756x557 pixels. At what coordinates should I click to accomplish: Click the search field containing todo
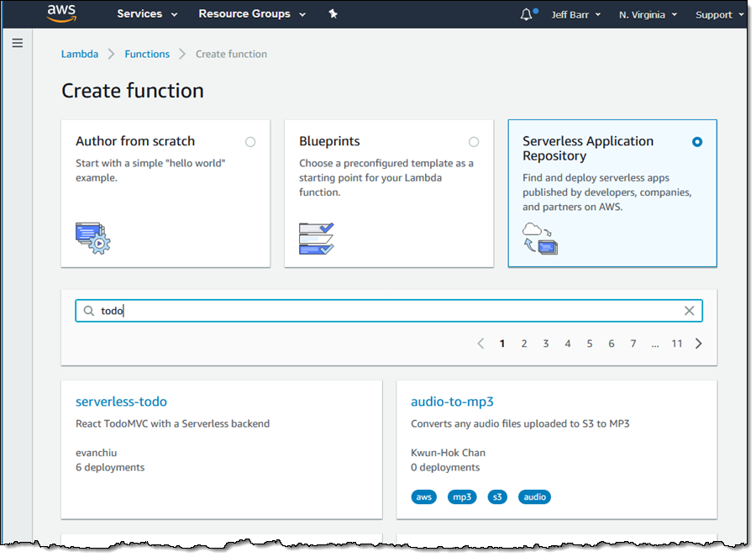[x=386, y=311]
